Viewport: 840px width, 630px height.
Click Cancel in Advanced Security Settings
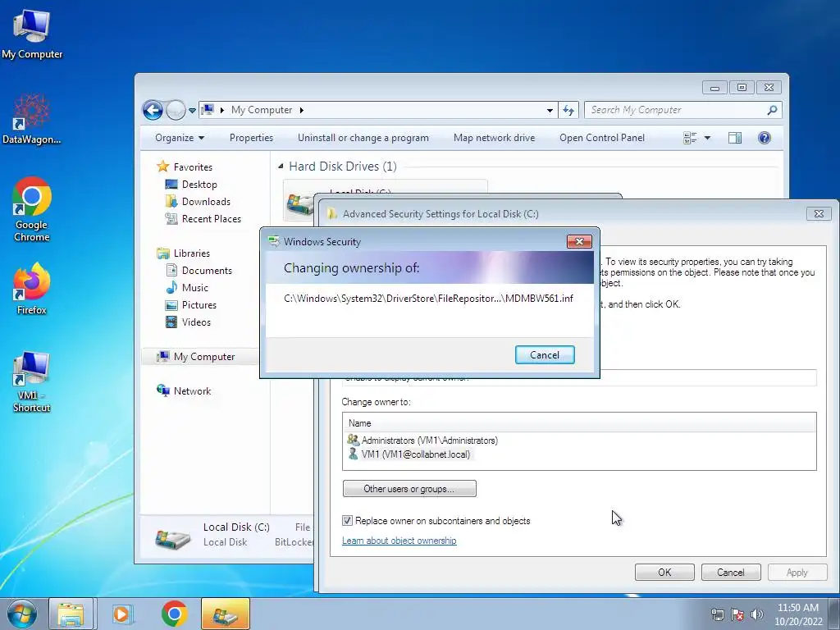[x=731, y=572]
